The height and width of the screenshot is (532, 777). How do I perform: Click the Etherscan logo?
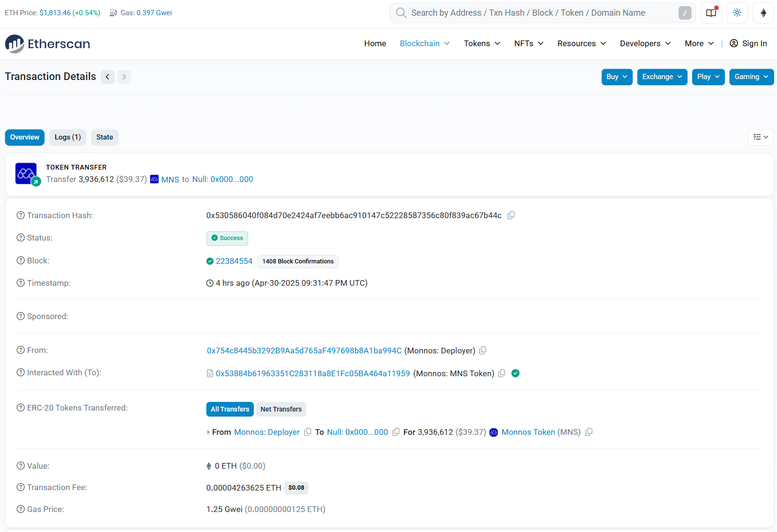tap(47, 44)
